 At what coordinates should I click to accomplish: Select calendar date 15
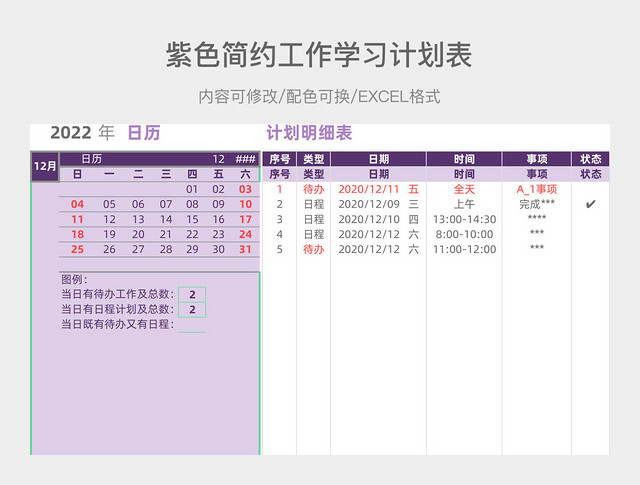(x=192, y=220)
